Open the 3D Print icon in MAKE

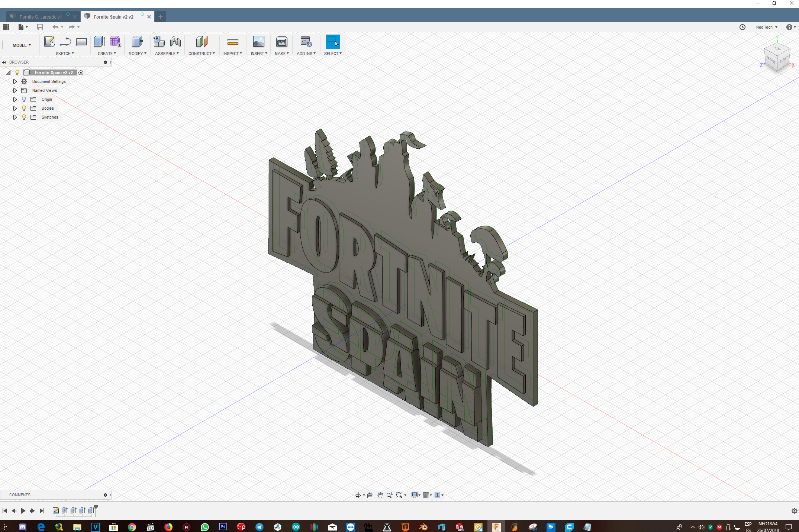[282, 42]
